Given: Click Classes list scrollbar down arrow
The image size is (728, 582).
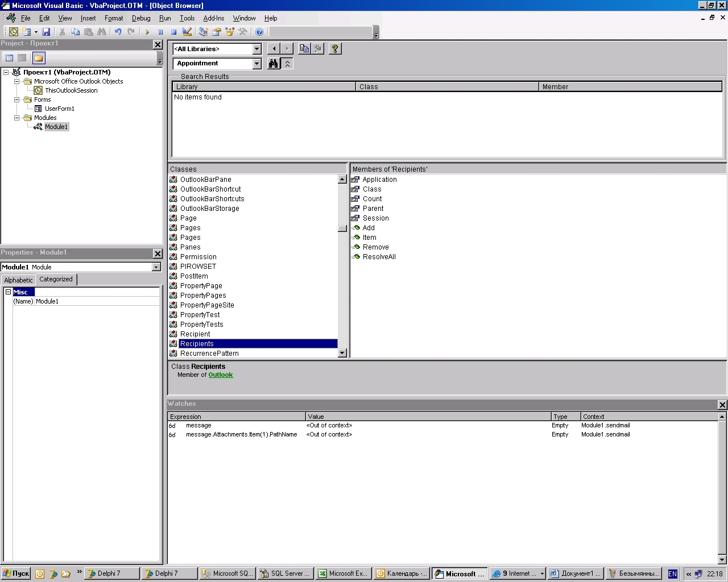Looking at the screenshot, I should pos(342,353).
